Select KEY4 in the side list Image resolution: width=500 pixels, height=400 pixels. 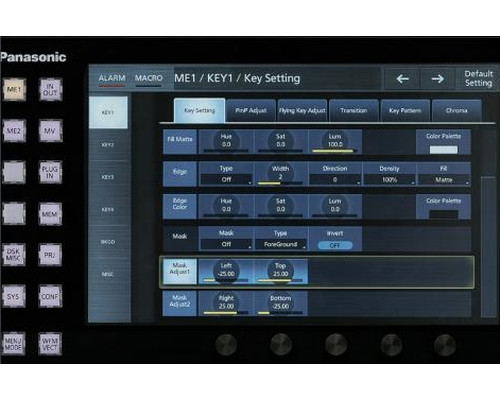click(108, 209)
